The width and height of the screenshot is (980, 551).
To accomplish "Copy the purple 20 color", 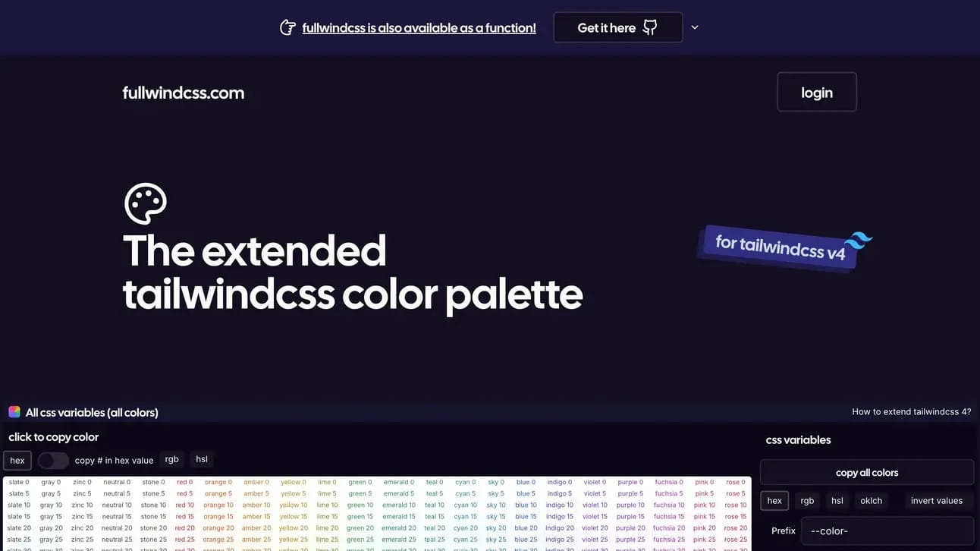I will pos(631,528).
